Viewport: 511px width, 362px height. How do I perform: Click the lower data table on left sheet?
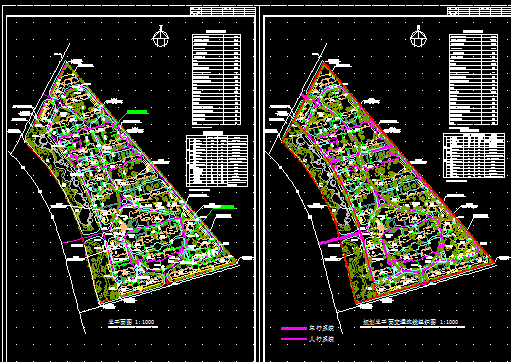pos(217,161)
